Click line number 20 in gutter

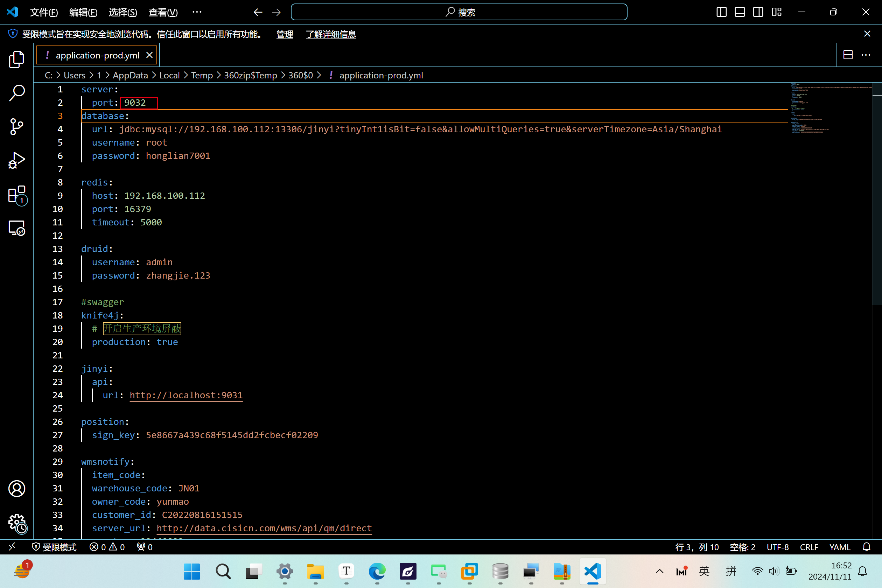57,342
